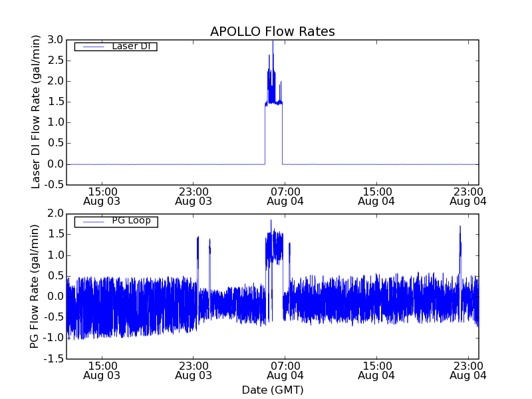Click bottom plot's 23:00 Aug 03 label
532x399 pixels.
pos(194,371)
